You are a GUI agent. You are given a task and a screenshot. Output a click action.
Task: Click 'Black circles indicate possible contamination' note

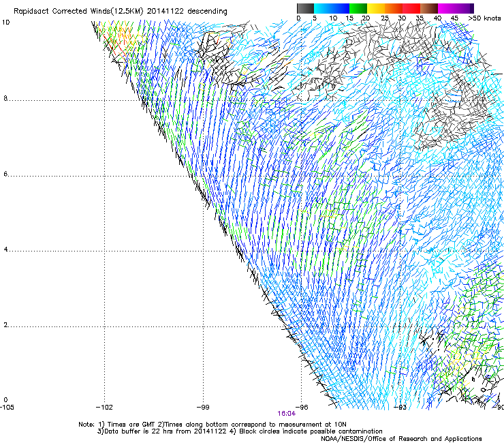(x=311, y=431)
